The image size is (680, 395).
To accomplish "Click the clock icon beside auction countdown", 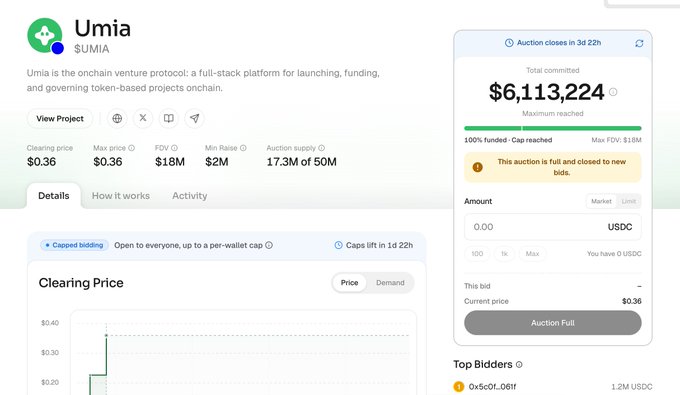I will pos(509,43).
